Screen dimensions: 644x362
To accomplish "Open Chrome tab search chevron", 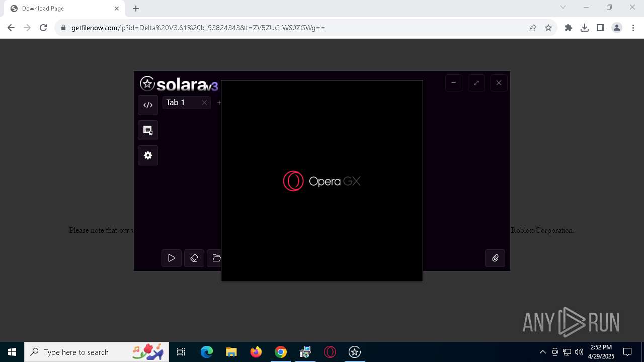I will click(x=563, y=7).
